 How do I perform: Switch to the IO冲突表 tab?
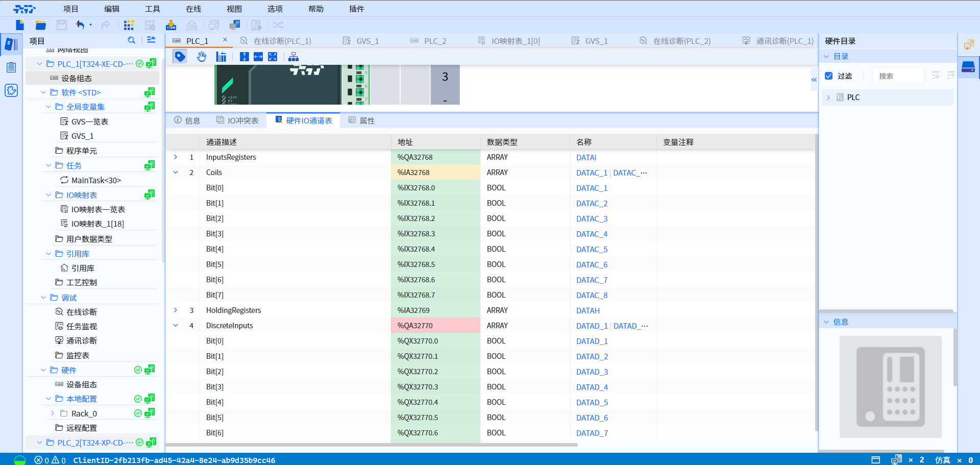tap(238, 120)
